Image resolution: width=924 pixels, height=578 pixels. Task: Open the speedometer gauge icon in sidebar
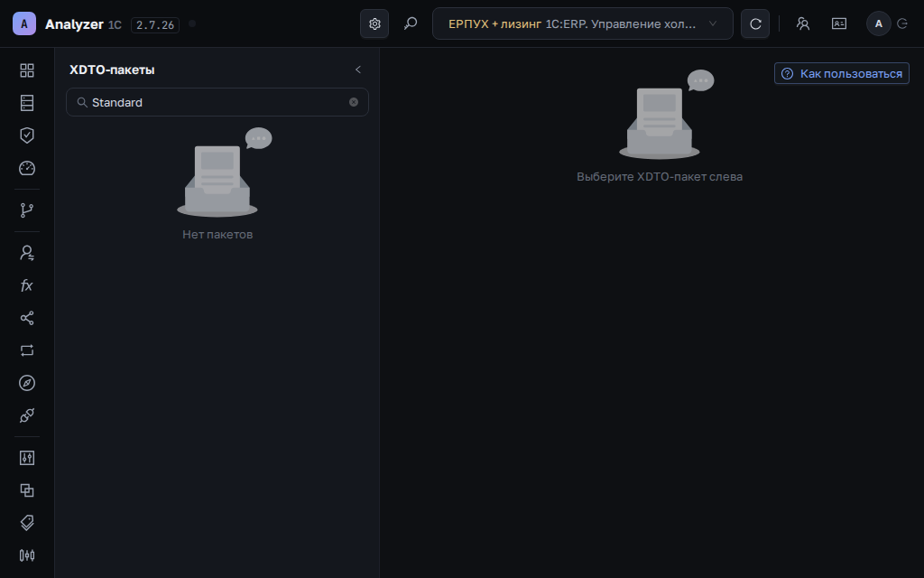click(x=27, y=168)
